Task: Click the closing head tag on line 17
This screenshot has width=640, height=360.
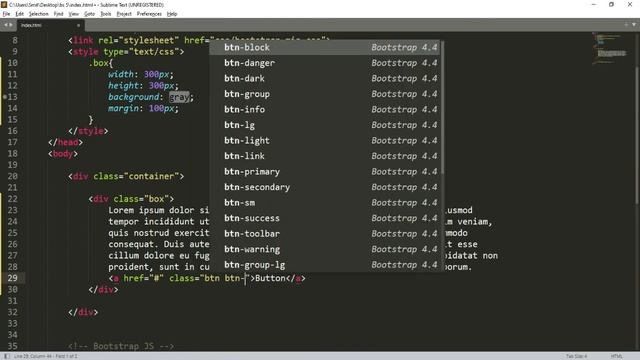Action: pyautogui.click(x=65, y=142)
